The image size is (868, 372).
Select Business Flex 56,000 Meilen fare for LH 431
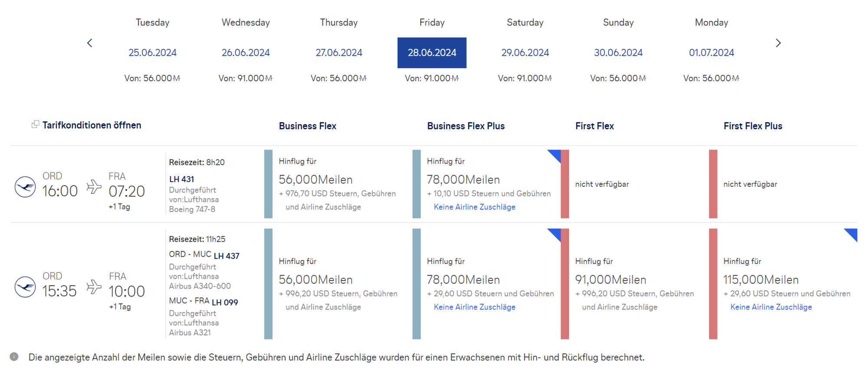coord(316,180)
